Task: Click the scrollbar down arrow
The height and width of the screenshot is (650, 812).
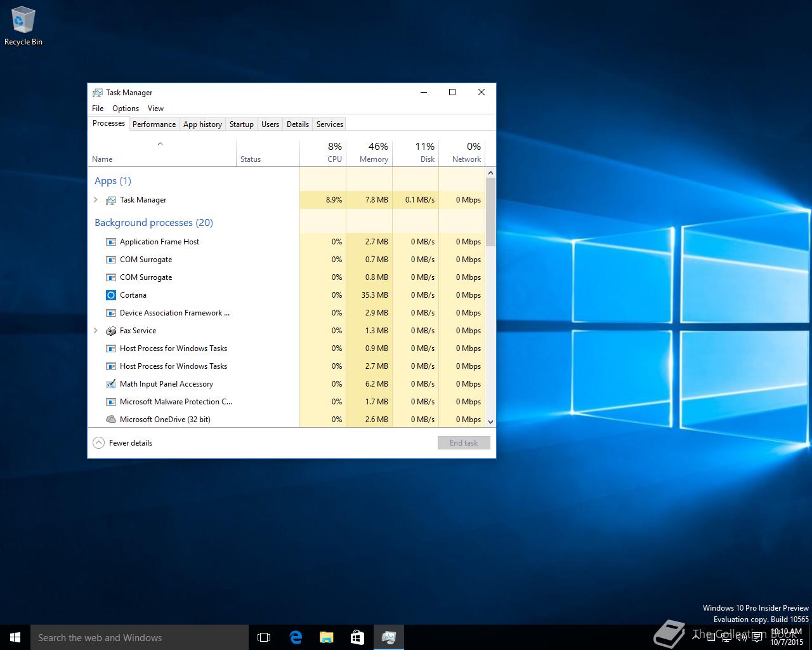Action: pos(490,421)
